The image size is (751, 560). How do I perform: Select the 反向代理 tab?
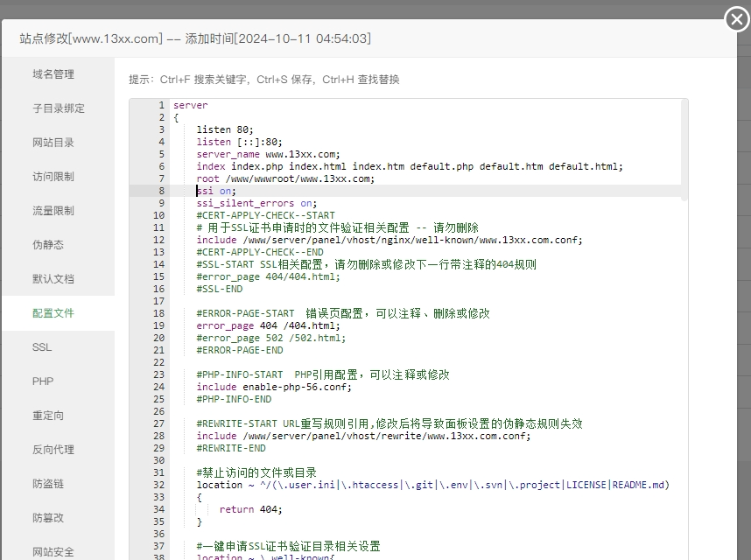tap(53, 450)
